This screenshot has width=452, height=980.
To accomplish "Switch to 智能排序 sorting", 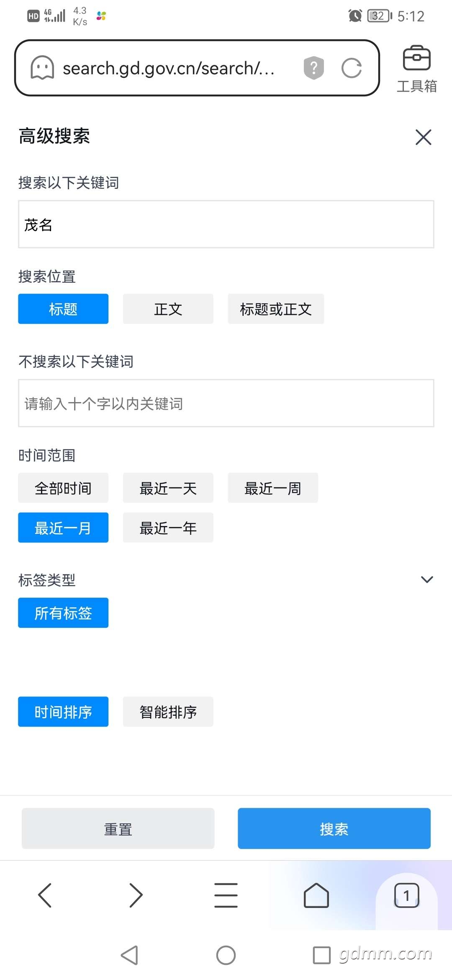I will click(x=168, y=712).
